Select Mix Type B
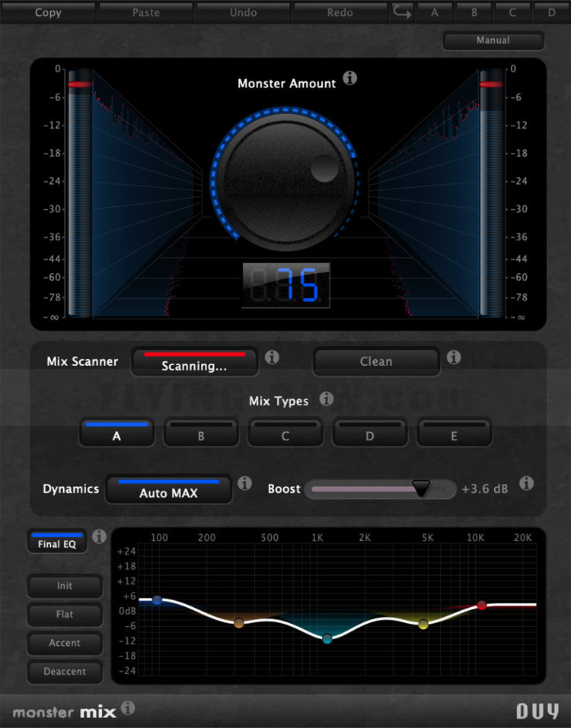The width and height of the screenshot is (571, 728). (201, 432)
